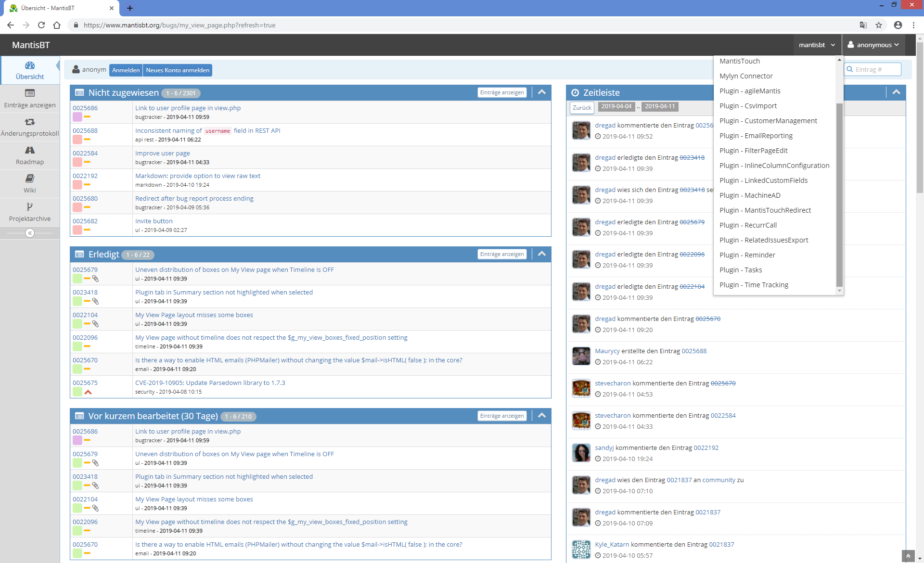This screenshot has height=563, width=924.
Task: Click Maurycy's avatar in the timeline
Action: tap(581, 356)
